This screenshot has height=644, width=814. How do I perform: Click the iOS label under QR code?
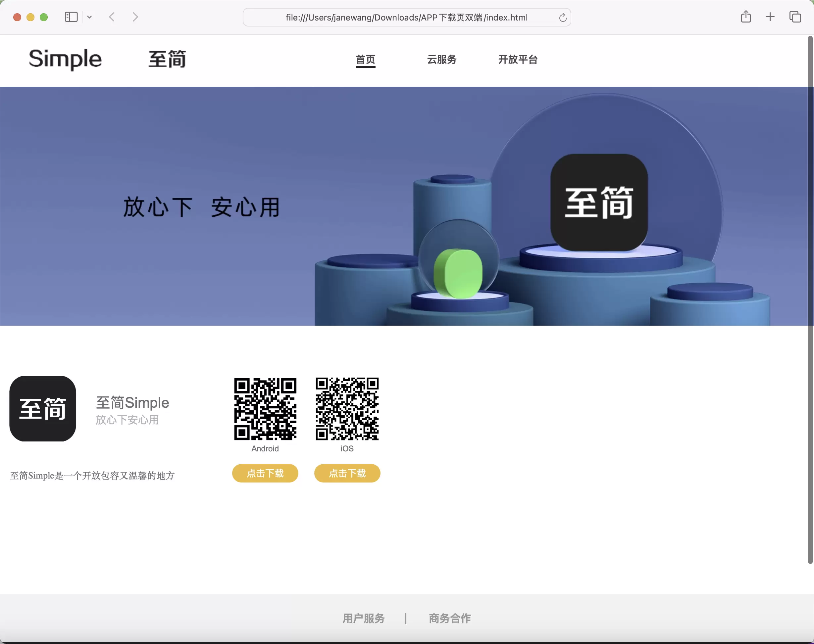point(347,449)
